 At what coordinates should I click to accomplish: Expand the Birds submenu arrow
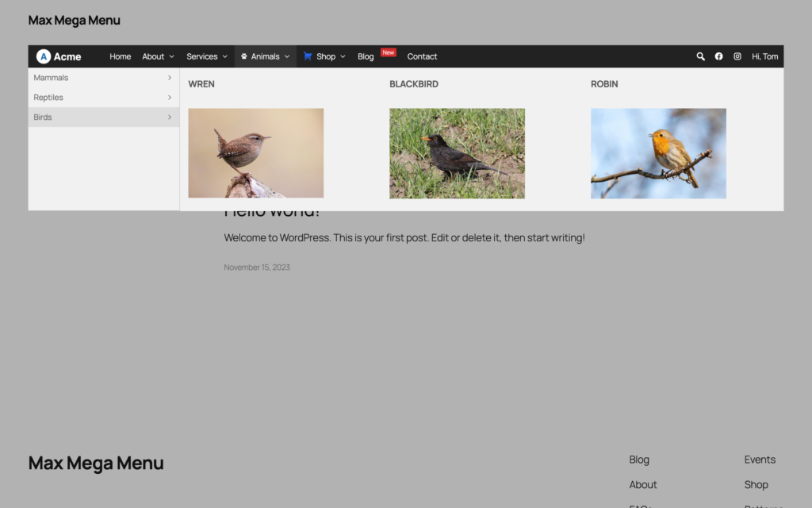coord(170,117)
